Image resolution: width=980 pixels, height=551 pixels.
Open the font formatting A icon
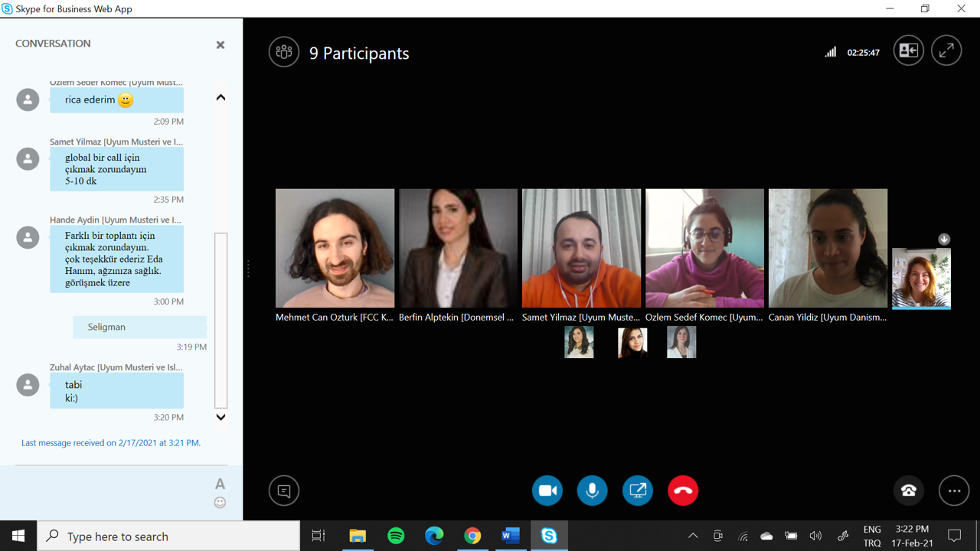pyautogui.click(x=220, y=484)
